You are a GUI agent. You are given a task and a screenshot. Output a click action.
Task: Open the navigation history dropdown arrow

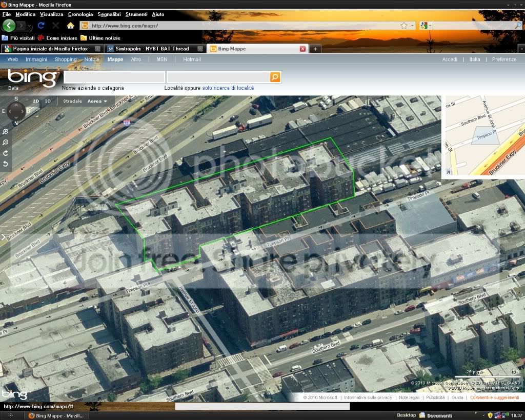point(29,26)
